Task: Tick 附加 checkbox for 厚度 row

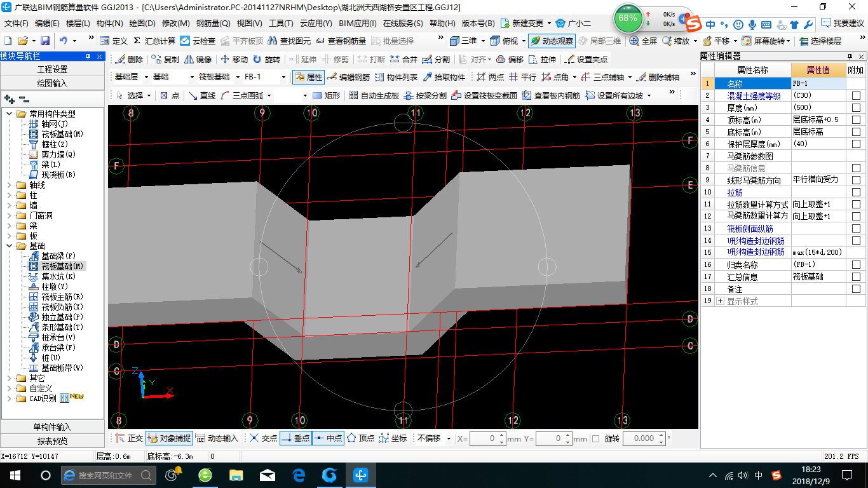Action: [856, 108]
